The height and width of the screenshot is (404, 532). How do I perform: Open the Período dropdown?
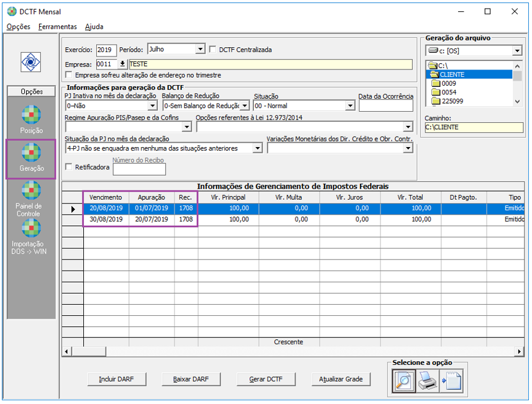(201, 49)
